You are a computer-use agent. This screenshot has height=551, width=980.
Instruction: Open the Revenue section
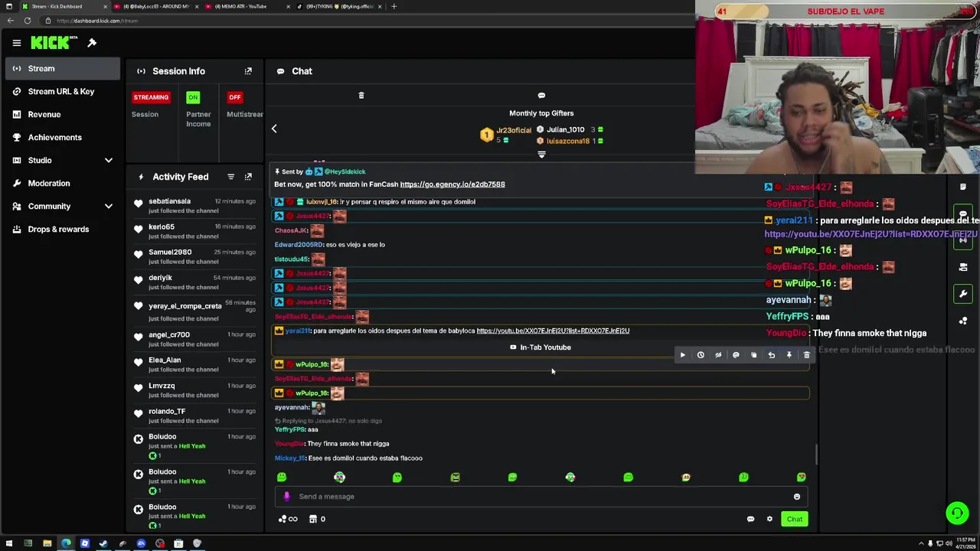(x=63, y=115)
